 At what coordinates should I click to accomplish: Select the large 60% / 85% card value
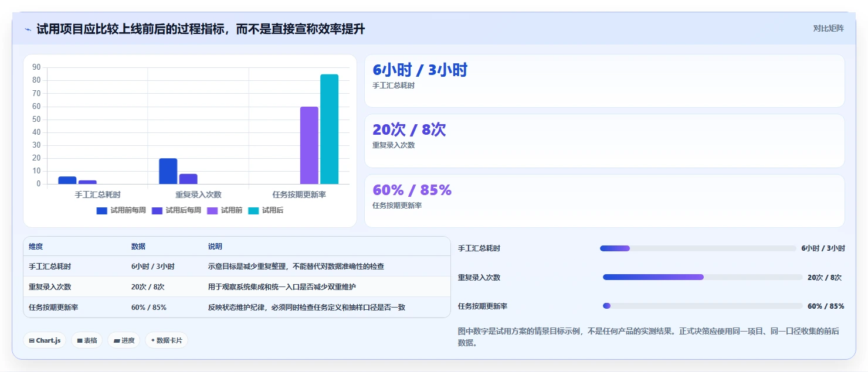tap(412, 190)
